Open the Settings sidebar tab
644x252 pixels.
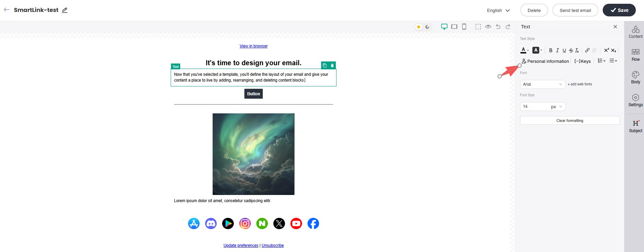tap(635, 100)
